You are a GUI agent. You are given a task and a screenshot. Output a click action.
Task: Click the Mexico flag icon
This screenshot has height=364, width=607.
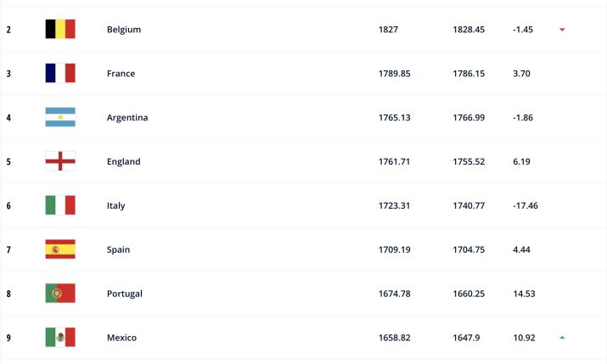(60, 338)
